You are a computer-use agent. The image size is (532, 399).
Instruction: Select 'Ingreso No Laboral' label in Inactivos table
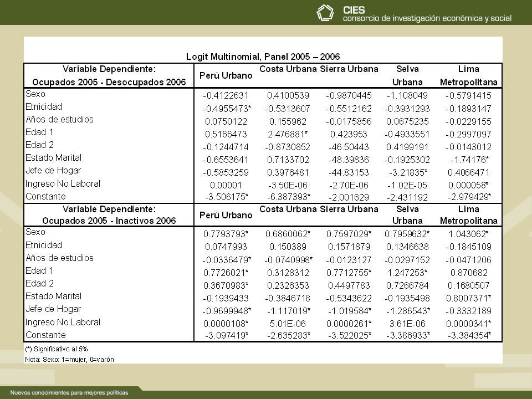[x=63, y=323]
